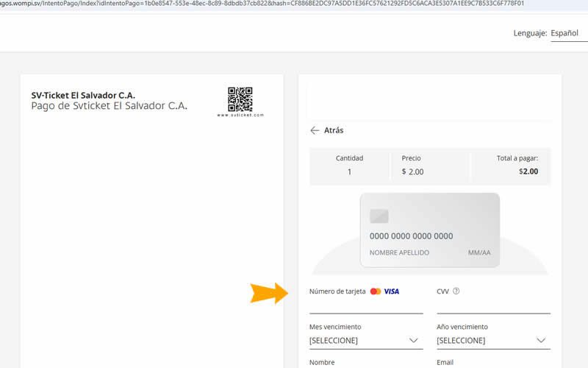Expand the Año vencimiento dropdown
Image resolution: width=588 pixels, height=368 pixels.
(x=492, y=341)
